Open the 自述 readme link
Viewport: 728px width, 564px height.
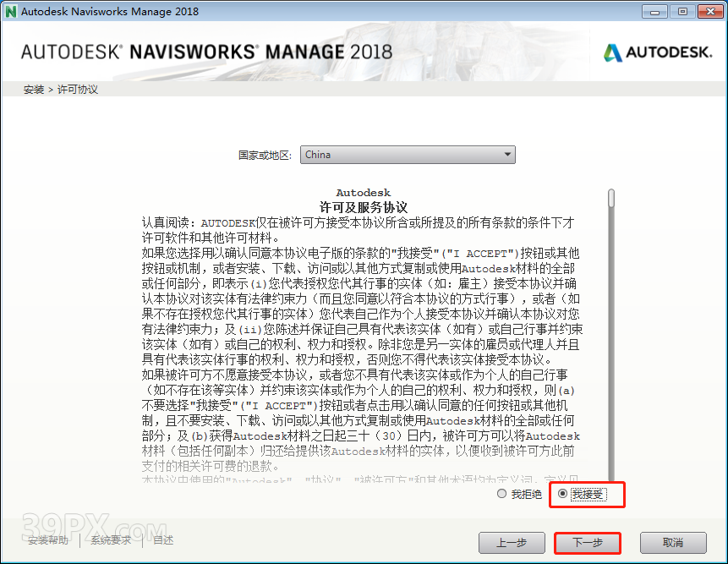pos(163,540)
